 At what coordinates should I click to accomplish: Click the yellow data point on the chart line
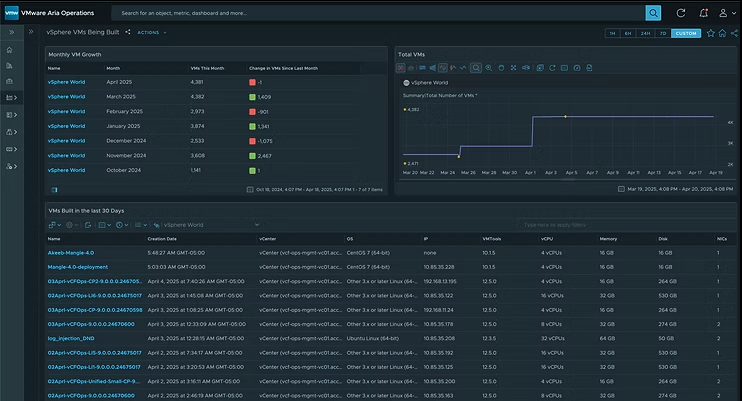coord(565,116)
